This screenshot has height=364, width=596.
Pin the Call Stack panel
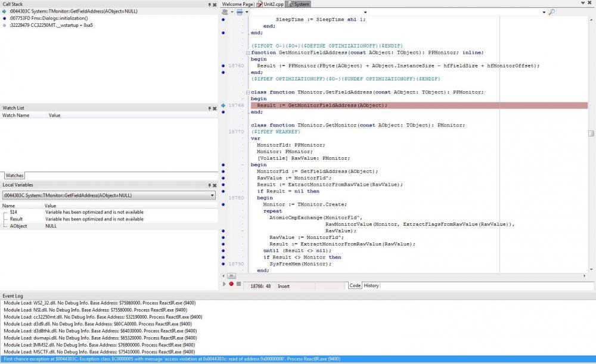(x=209, y=5)
